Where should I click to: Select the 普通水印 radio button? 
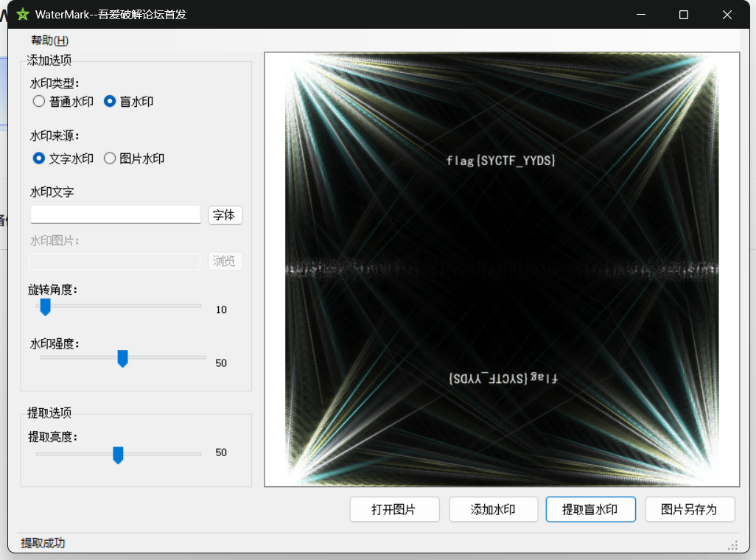[39, 102]
